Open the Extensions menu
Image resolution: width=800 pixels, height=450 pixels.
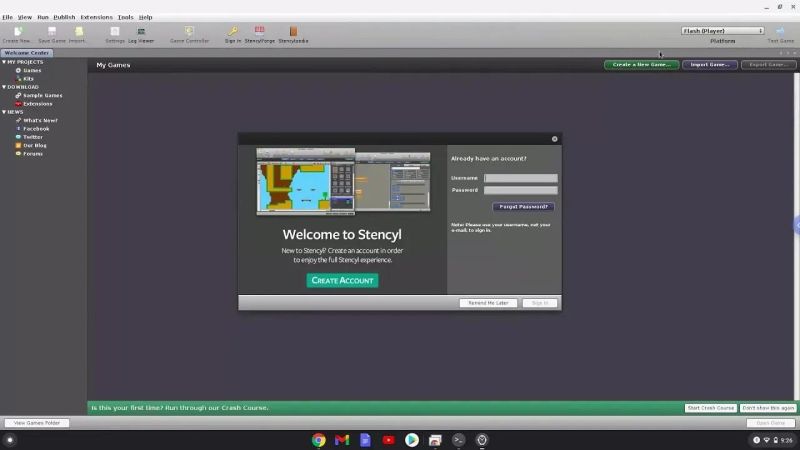coord(96,17)
